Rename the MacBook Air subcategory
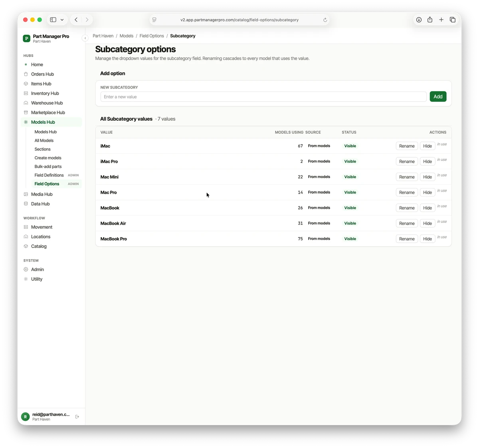 (x=407, y=224)
